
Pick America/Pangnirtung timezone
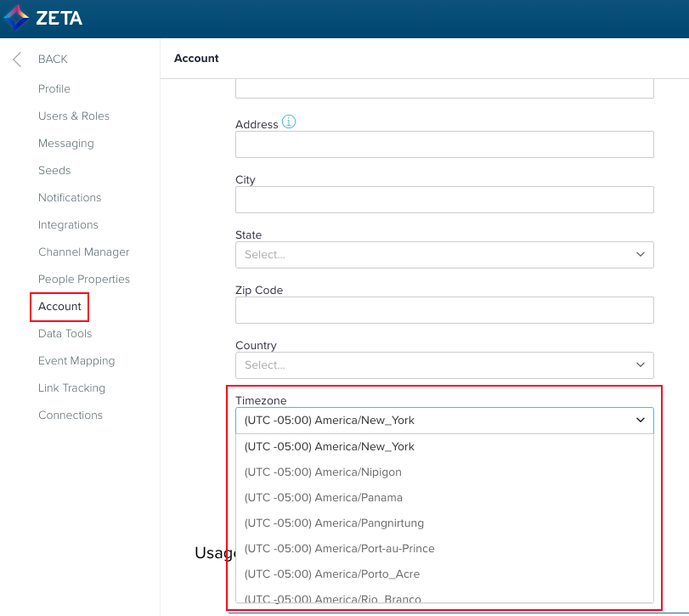[334, 523]
